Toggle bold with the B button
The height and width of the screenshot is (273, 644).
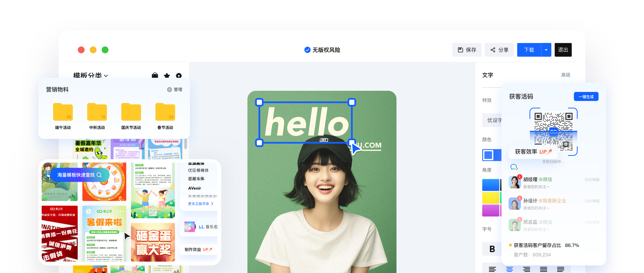coord(492,249)
